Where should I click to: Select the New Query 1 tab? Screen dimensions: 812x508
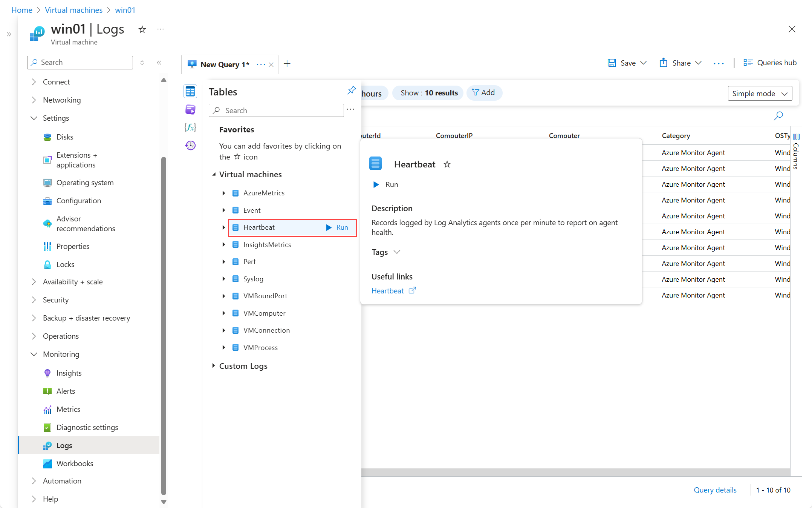point(224,64)
